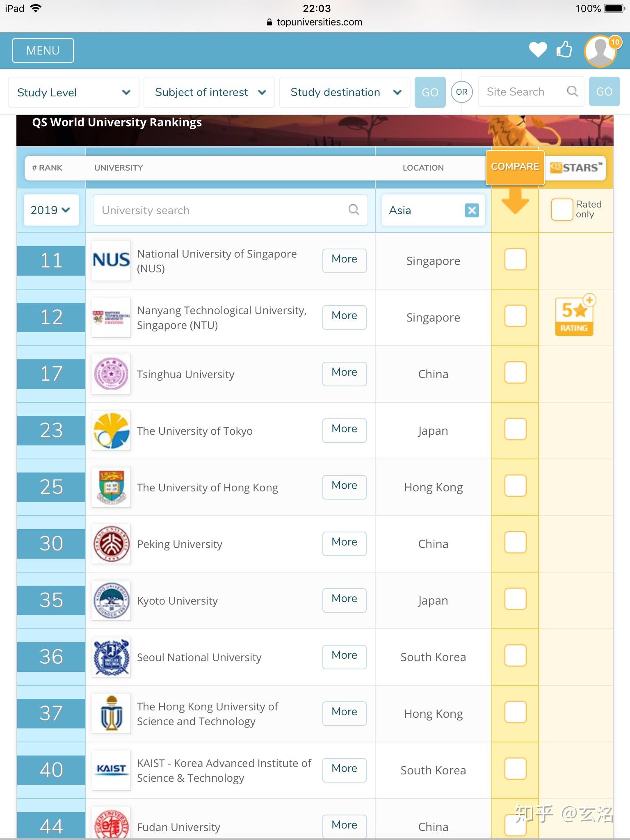Screen dimensions: 630x840
Task: Focus the University search field
Action: coord(231,210)
